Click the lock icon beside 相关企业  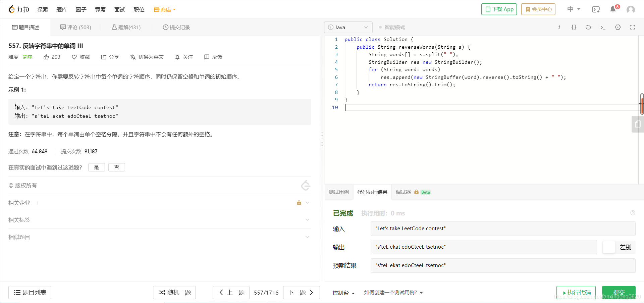point(299,203)
